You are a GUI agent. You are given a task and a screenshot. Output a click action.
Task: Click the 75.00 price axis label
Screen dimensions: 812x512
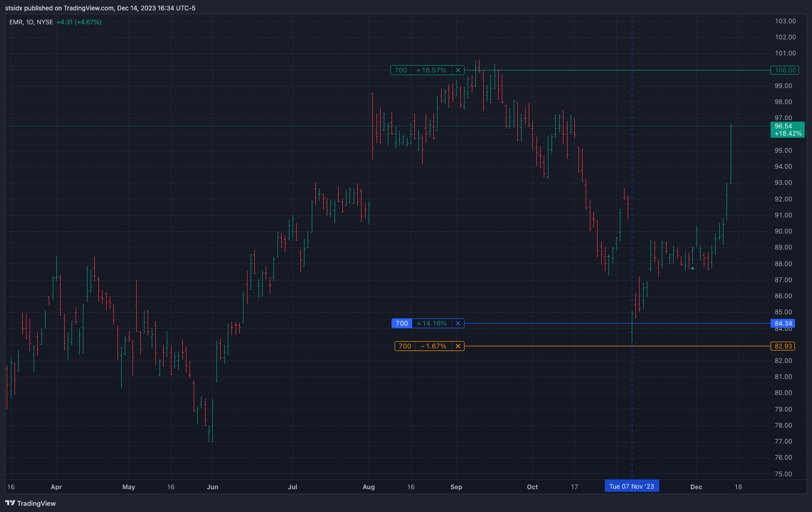pyautogui.click(x=784, y=474)
